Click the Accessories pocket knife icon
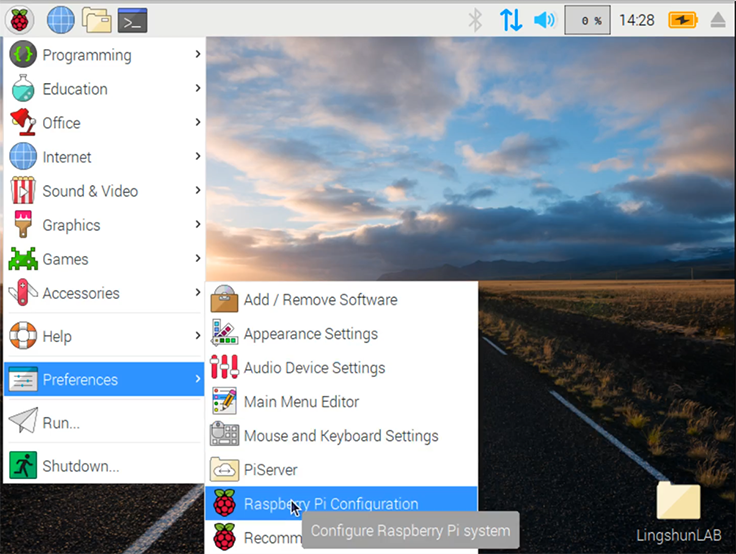 coord(23,292)
